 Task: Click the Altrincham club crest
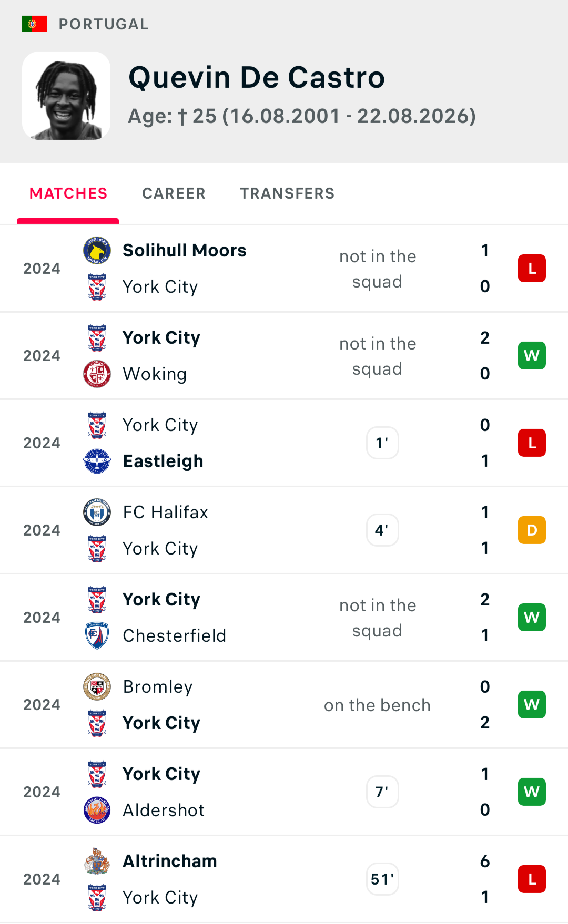97,861
